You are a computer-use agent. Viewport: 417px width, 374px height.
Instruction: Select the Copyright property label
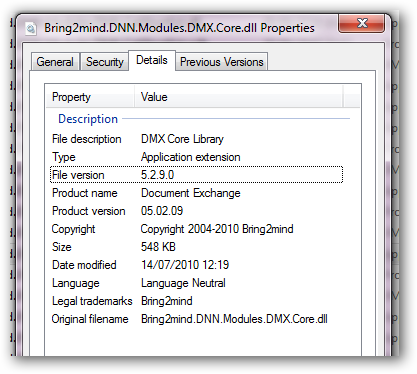[x=73, y=229]
